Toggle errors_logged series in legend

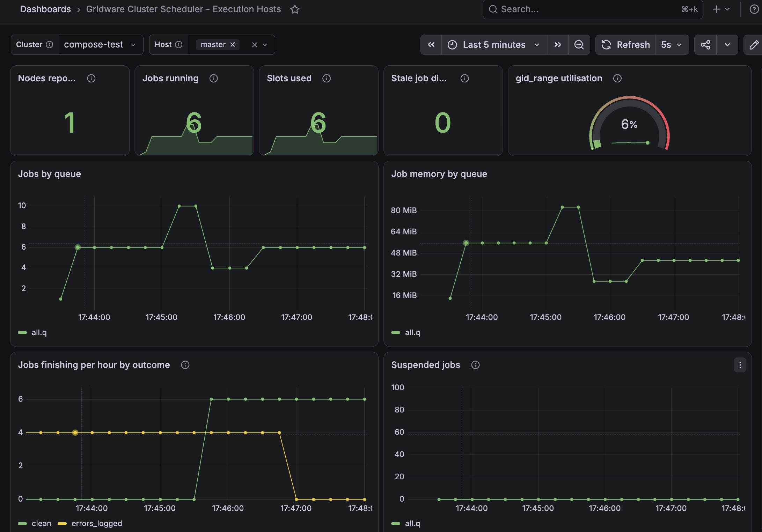(x=97, y=523)
